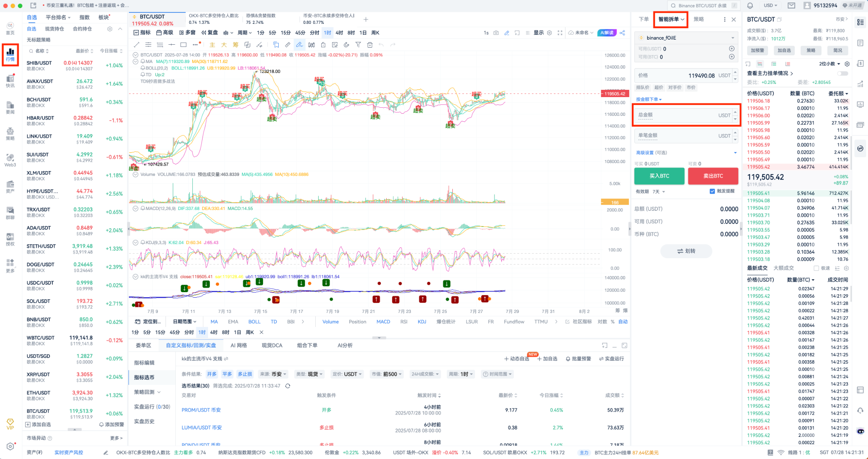The width and height of the screenshot is (868, 459).
Task: Click the 买入BTC buy button
Action: [659, 176]
